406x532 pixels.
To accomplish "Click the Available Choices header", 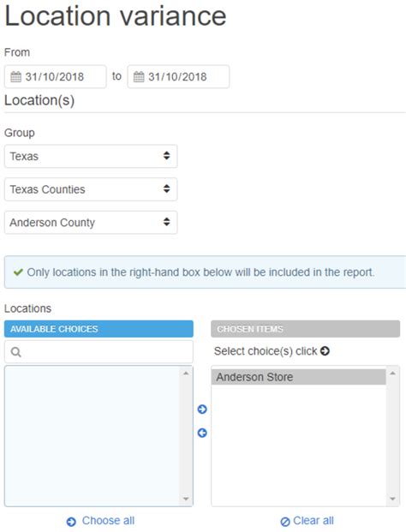I will point(99,329).
